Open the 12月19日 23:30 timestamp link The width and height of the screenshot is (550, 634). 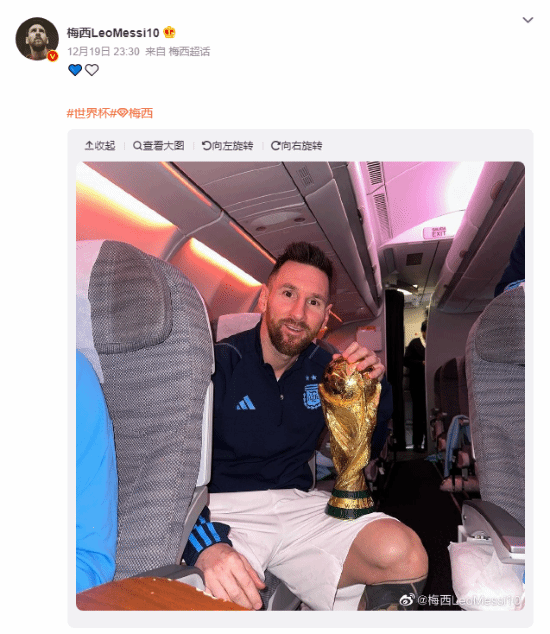point(103,51)
